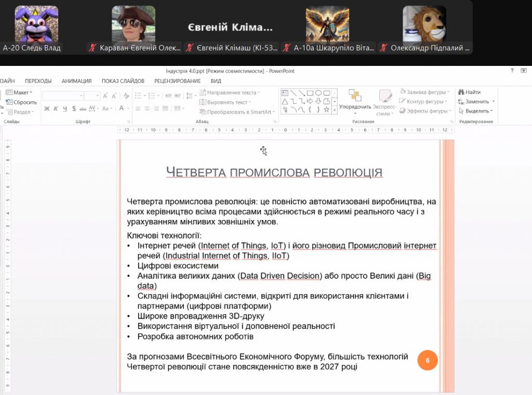This screenshot has height=395, width=532.
Task: Click the orange slide number 6 badge
Action: [428, 360]
